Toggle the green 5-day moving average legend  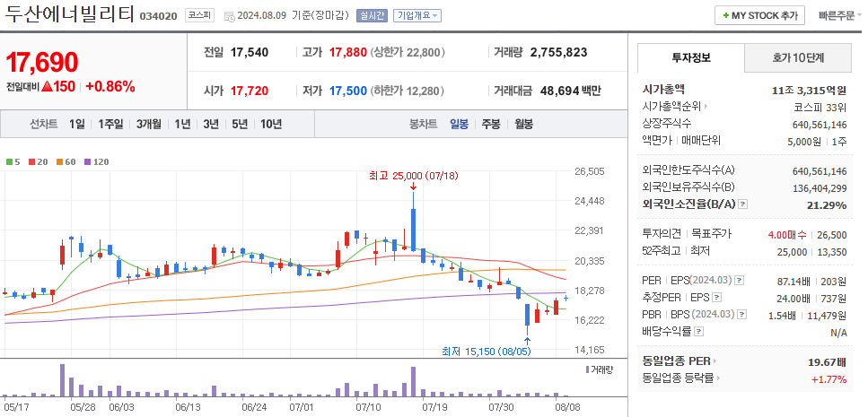(x=13, y=162)
